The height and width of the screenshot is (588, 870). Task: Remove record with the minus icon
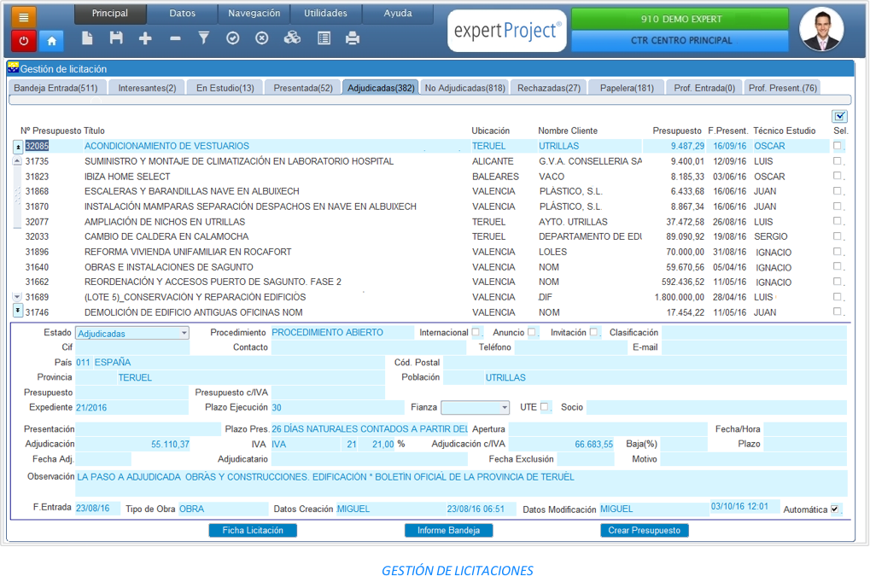[x=175, y=38]
